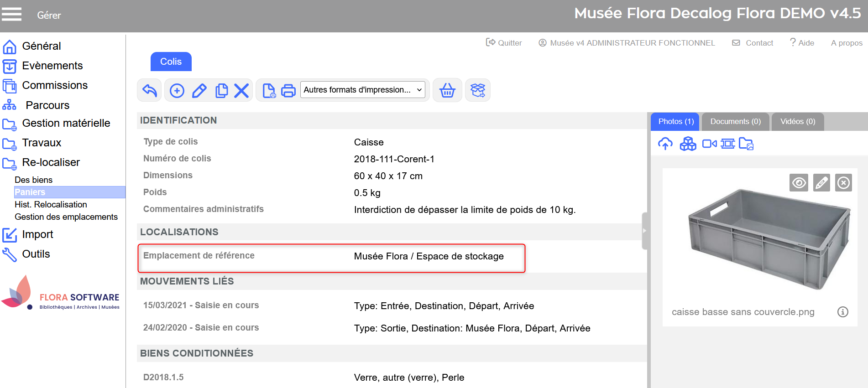The height and width of the screenshot is (388, 868).
Task: Collapse the Re-localiser menu section
Action: coord(51,162)
